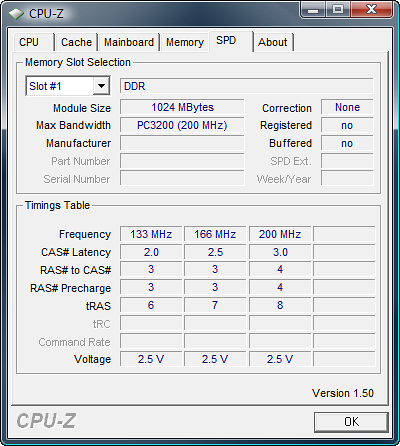Click the RAS# Precharge label

click(x=70, y=288)
